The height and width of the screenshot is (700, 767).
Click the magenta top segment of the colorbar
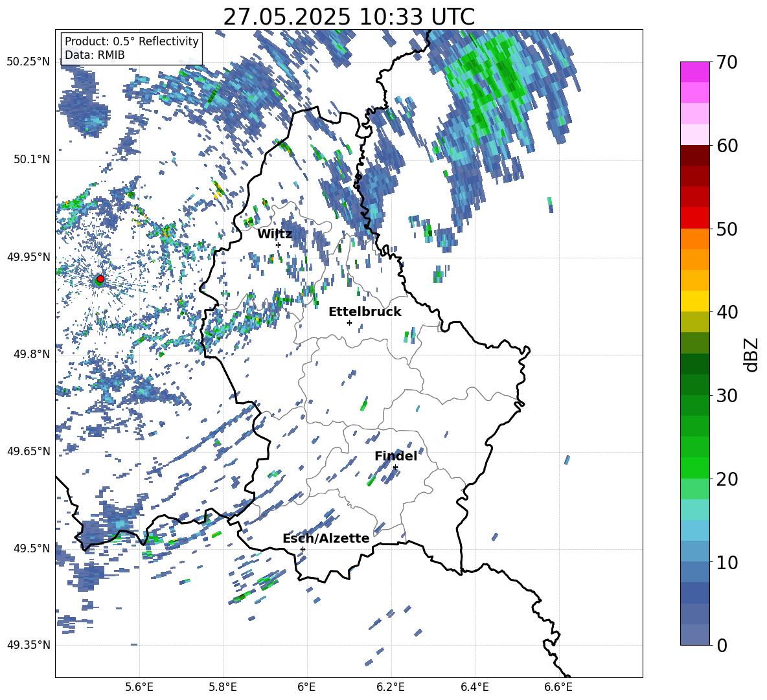695,72
